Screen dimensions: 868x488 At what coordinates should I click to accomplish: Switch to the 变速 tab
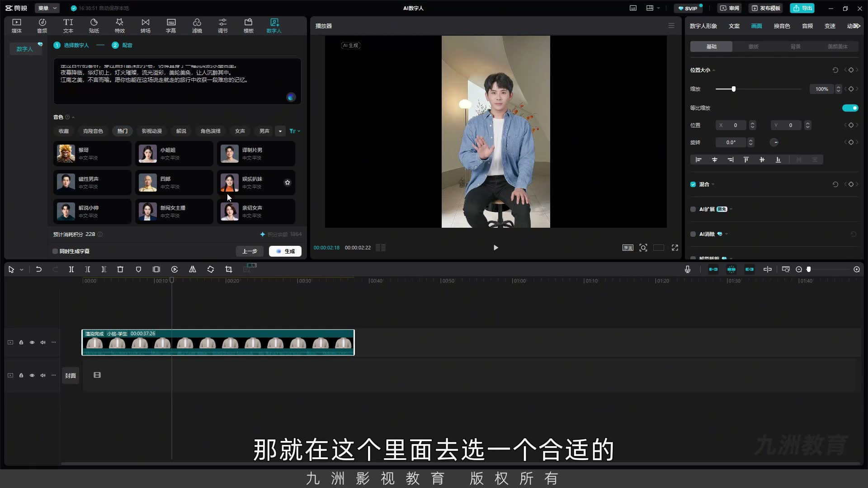[830, 26]
